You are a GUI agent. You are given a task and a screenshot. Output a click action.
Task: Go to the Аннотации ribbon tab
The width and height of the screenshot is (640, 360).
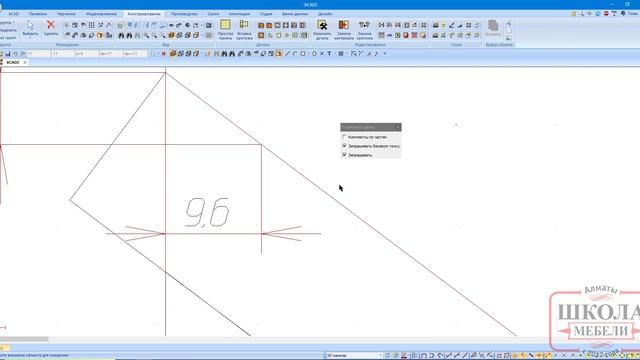[239, 14]
